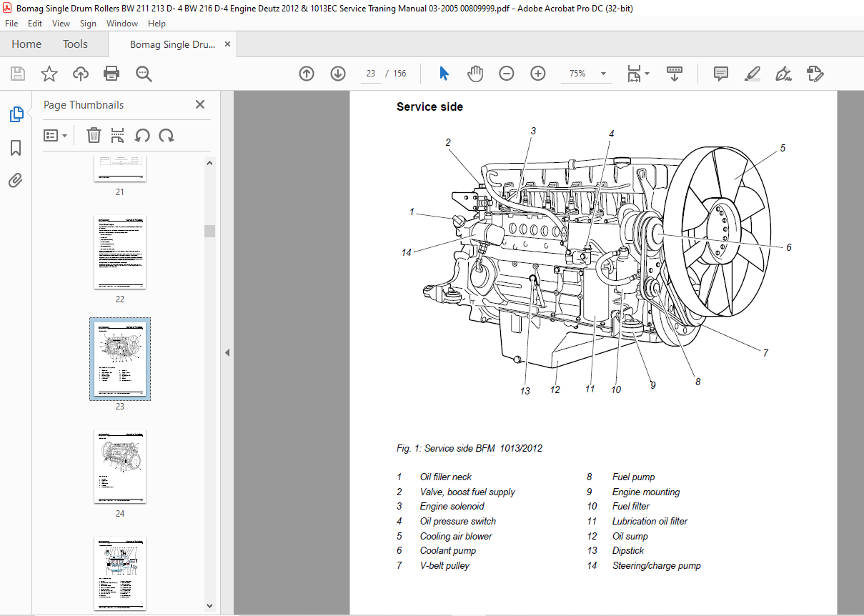Delete selected page thumbnails
The image size is (864, 616).
94,135
